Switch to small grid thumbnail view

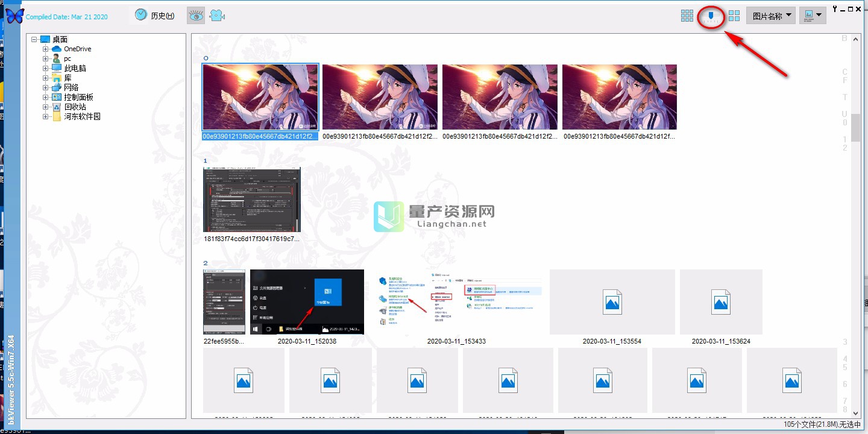(x=687, y=16)
